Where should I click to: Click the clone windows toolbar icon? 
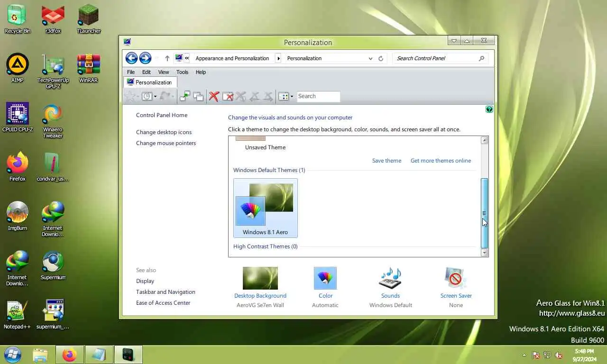pyautogui.click(x=198, y=96)
